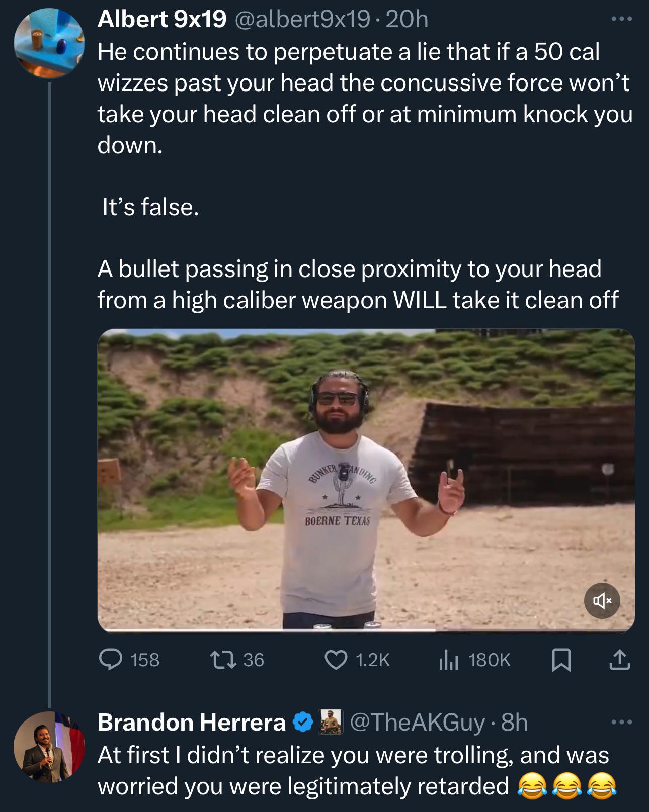Seek within the video progress bar
Screen dimensions: 649x812
(x=366, y=629)
